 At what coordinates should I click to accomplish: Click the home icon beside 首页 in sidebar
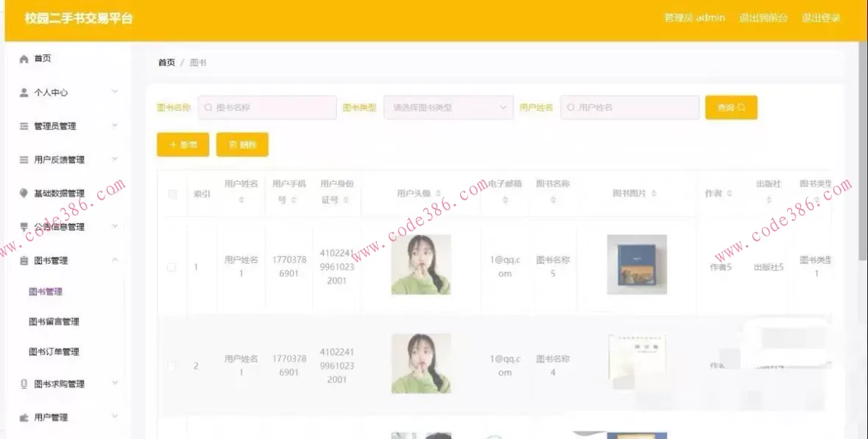pyautogui.click(x=24, y=59)
